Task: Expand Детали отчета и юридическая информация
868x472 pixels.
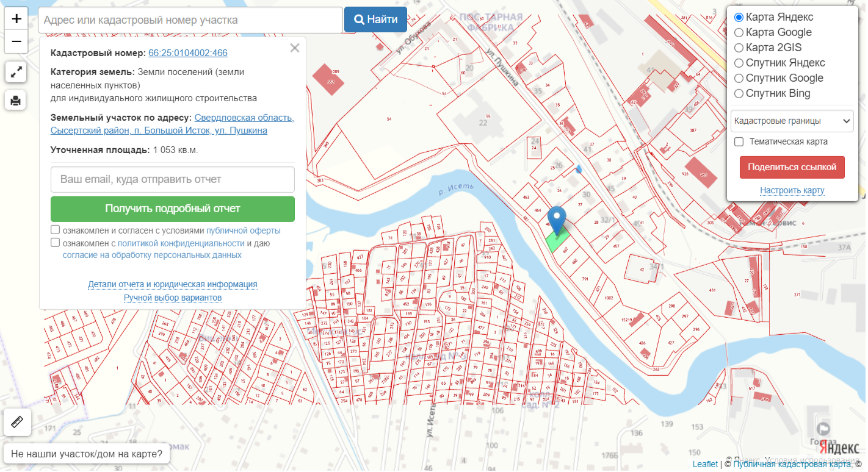Action: click(x=172, y=284)
